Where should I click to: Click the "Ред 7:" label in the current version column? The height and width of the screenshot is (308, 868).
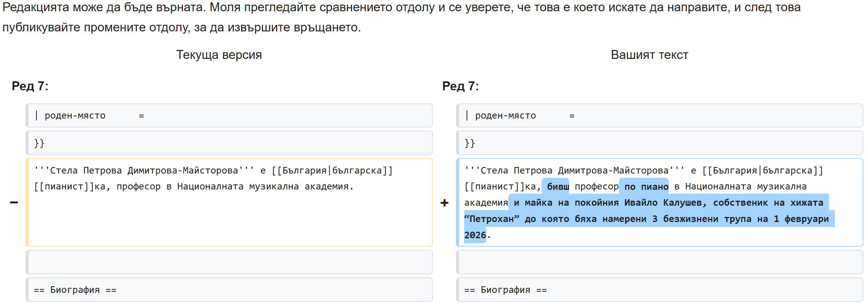pyautogui.click(x=30, y=86)
